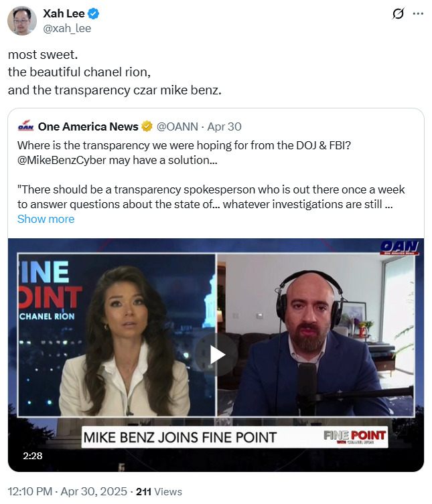This screenshot has height=504, width=432.
Task: Follow the @MikeBenzCyber mention link
Action: click(62, 160)
